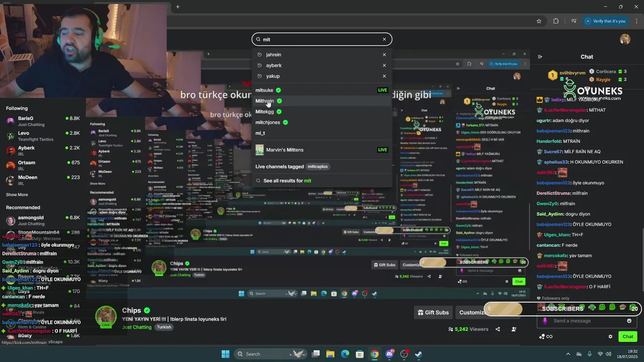
Task: Click the volume speaker icon in system tray
Action: pyautogui.click(x=608, y=354)
